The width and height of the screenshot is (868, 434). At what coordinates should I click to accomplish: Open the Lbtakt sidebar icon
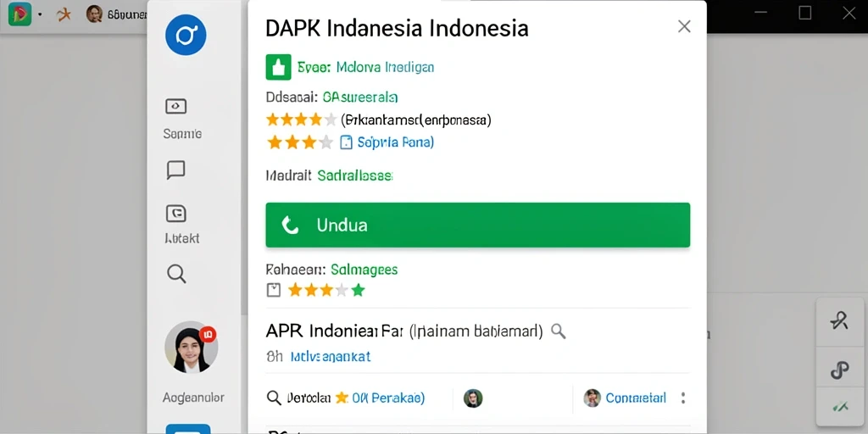(176, 214)
